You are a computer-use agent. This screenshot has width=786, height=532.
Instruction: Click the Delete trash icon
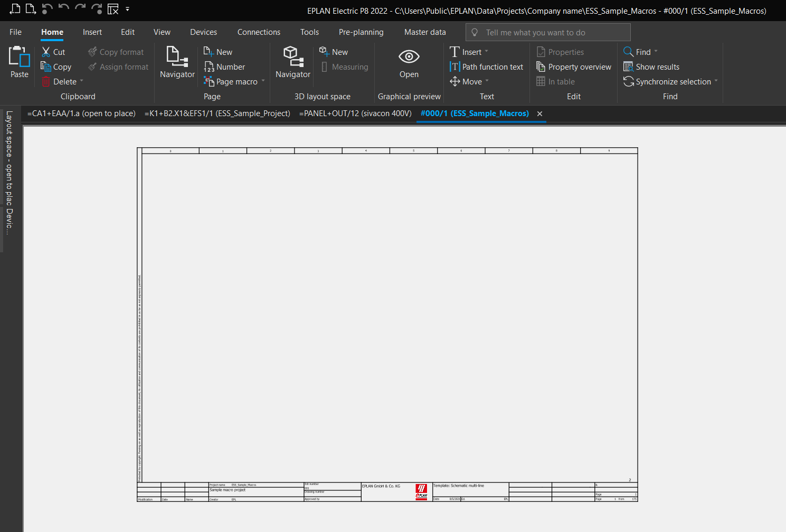[x=46, y=81]
